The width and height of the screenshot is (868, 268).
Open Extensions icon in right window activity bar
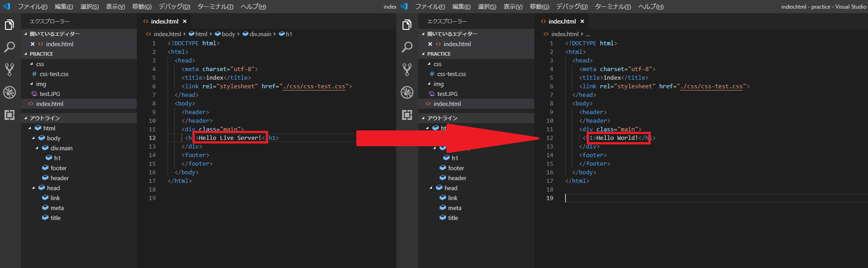(x=407, y=115)
